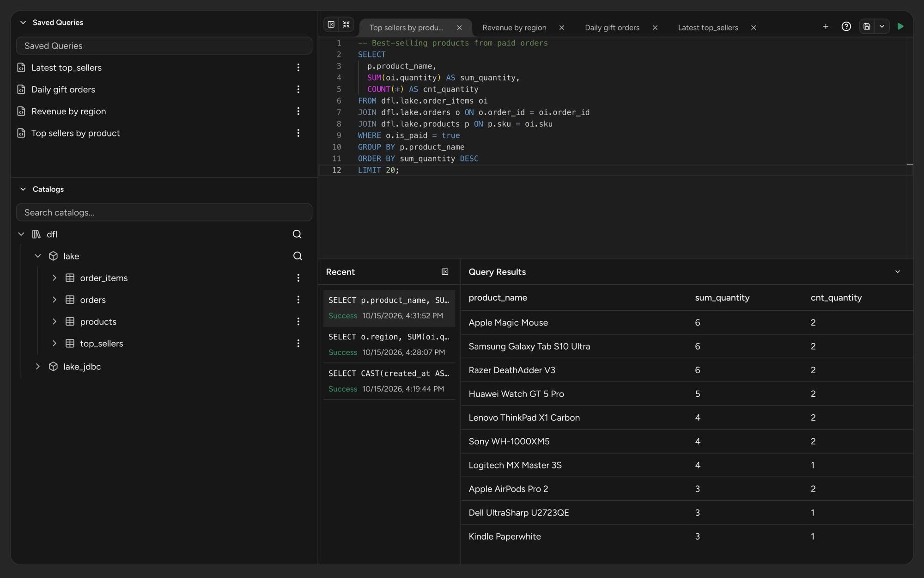Open options menu for top_sellers table
The image size is (924, 578).
[298, 344]
